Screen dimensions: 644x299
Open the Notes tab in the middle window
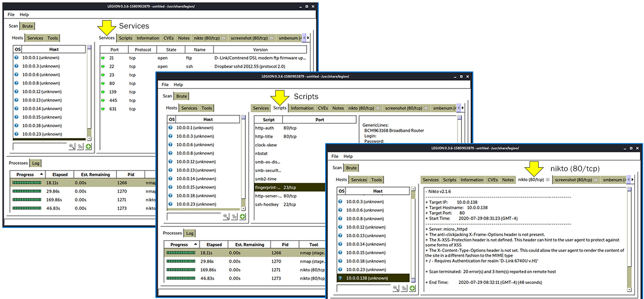tap(338, 108)
